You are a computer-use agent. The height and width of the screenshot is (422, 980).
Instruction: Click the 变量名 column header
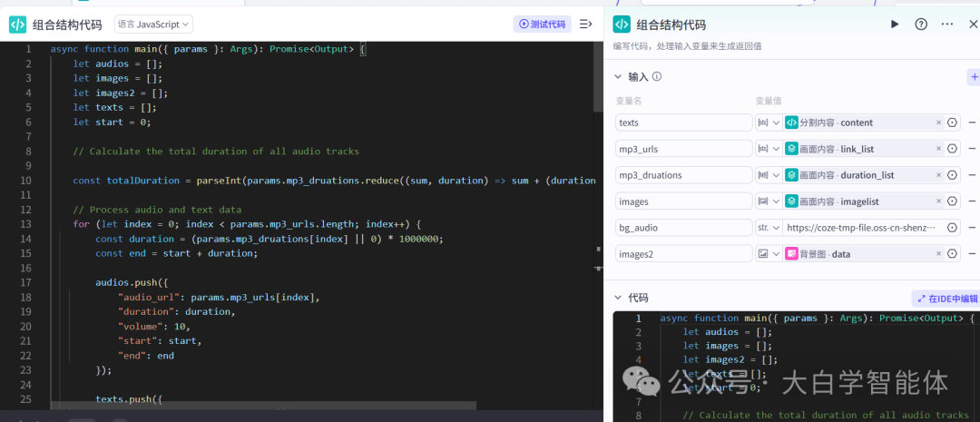[628, 101]
